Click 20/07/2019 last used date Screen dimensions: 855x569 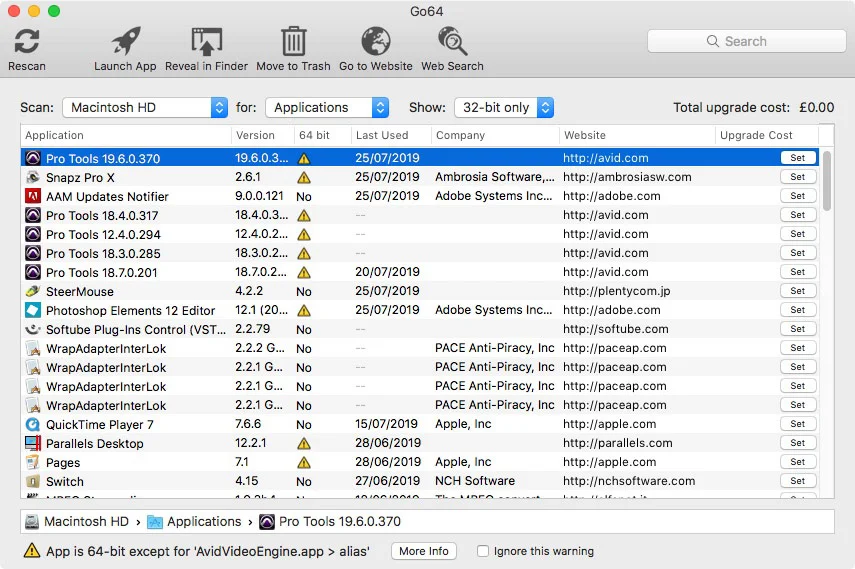tap(388, 272)
